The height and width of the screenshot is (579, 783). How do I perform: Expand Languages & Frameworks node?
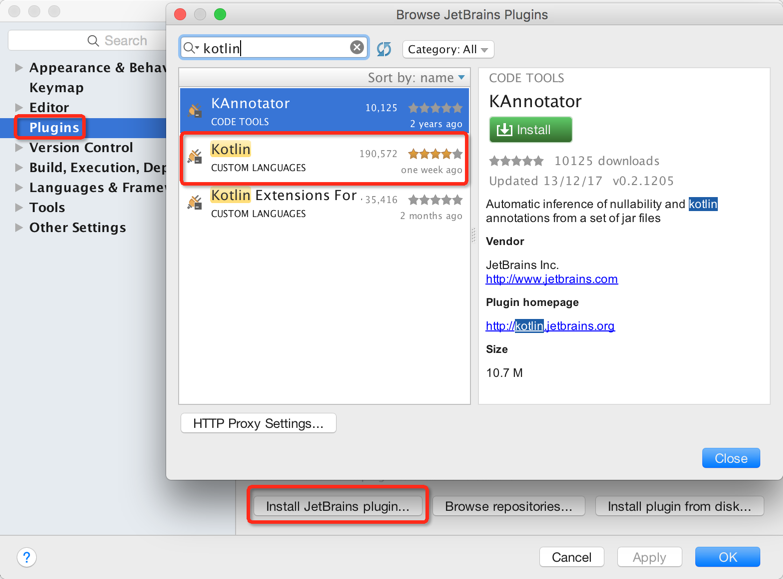coord(18,187)
